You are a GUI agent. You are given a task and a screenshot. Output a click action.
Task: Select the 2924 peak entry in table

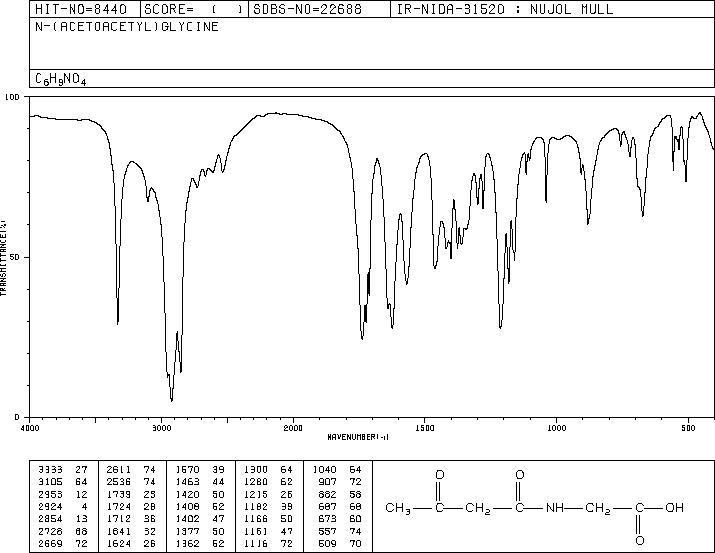coord(63,506)
